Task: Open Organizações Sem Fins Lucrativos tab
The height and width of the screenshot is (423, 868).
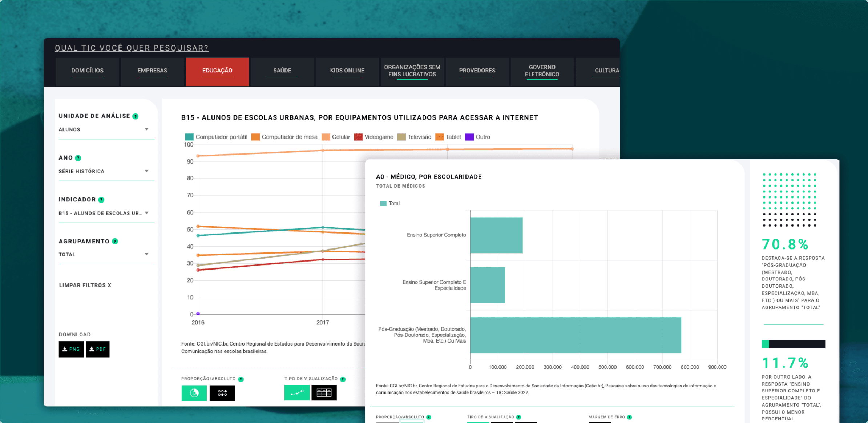Action: pyautogui.click(x=412, y=72)
